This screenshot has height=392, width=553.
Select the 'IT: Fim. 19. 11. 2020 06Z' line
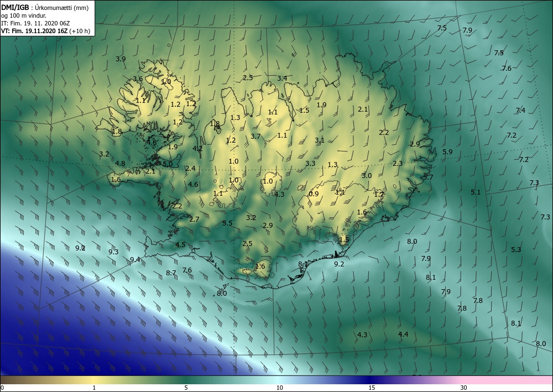[35, 23]
